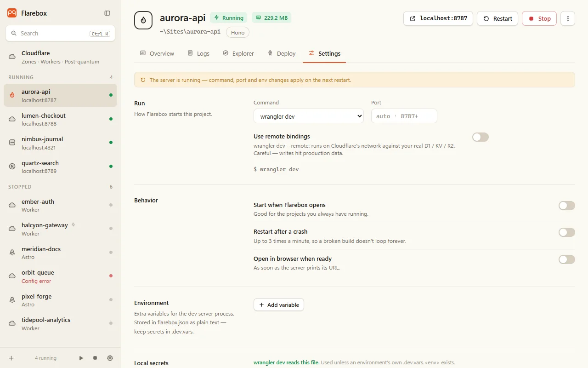Viewport: 588px width, 368px height.
Task: Stop all projects with square icon
Action: (95, 358)
